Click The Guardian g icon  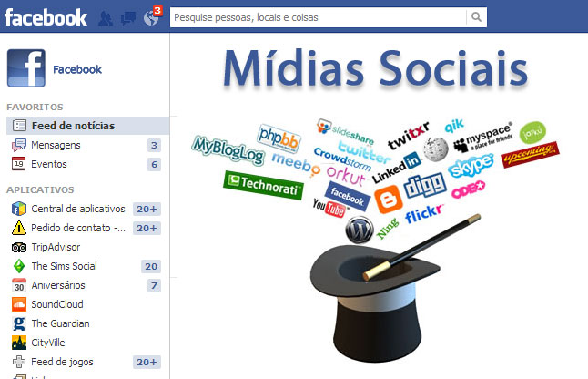click(x=19, y=323)
